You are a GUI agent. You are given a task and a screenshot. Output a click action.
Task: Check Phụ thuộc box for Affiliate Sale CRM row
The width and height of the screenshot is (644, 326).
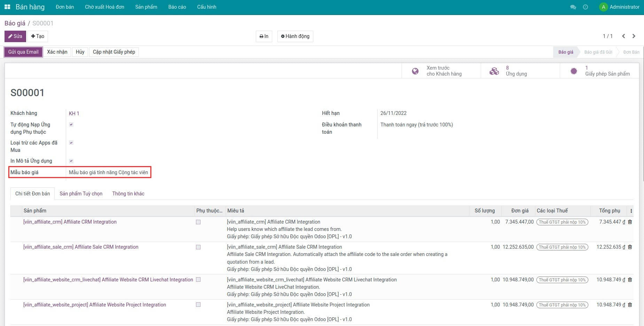point(198,247)
